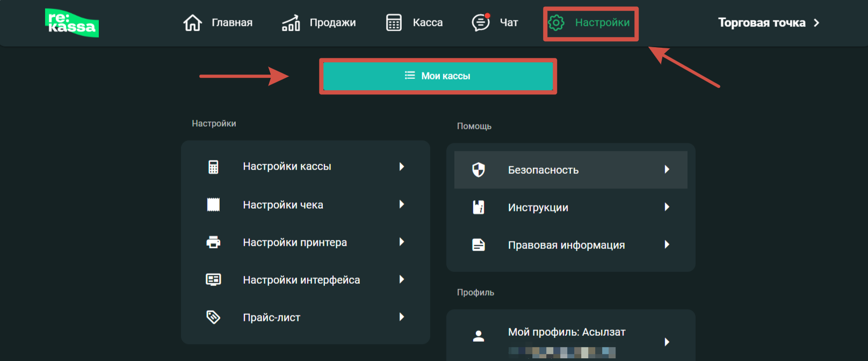This screenshot has width=868, height=361.
Task: Open the chat bubble icon
Action: coord(480,23)
